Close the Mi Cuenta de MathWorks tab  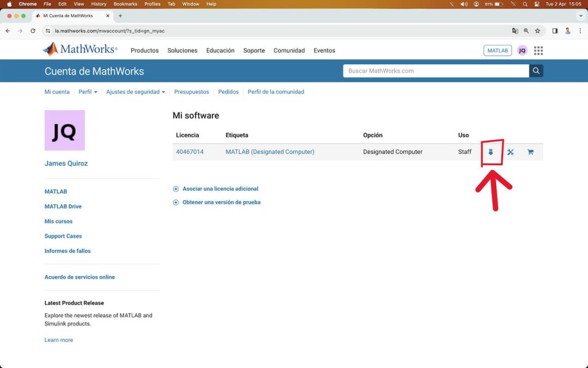point(107,16)
